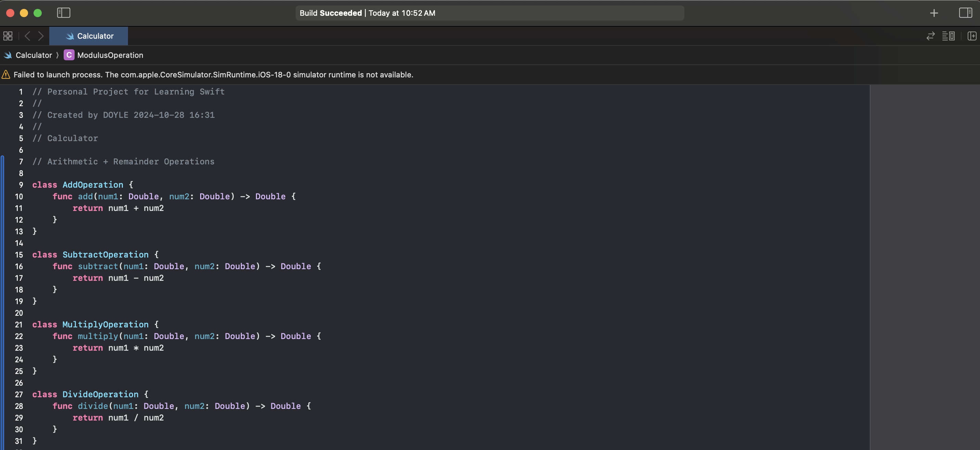Click line number 27 in gutter
Screen dimensions: 980x450
coord(19,395)
